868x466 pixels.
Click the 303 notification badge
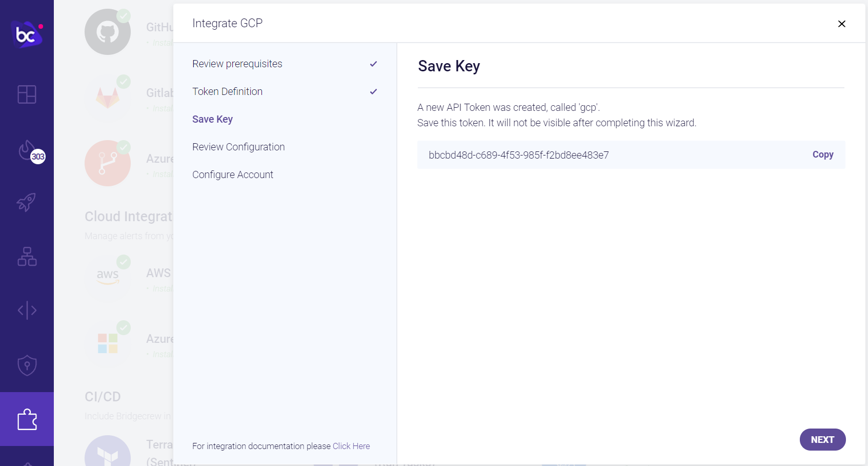point(38,157)
